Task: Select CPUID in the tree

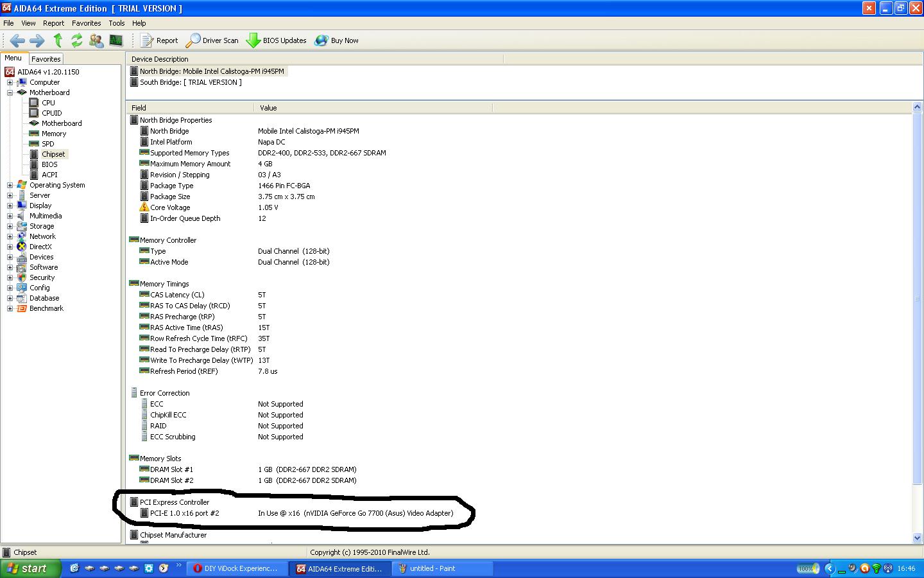Action: [x=51, y=113]
